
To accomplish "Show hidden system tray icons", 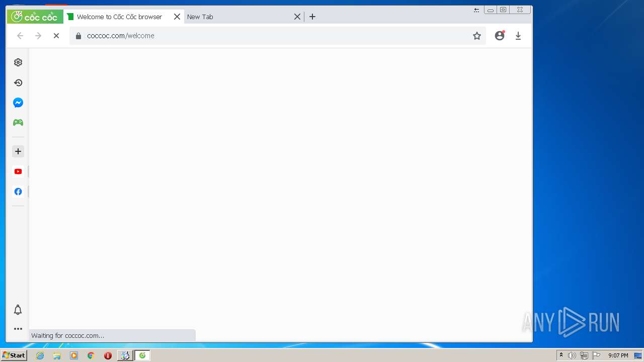I will [x=561, y=355].
